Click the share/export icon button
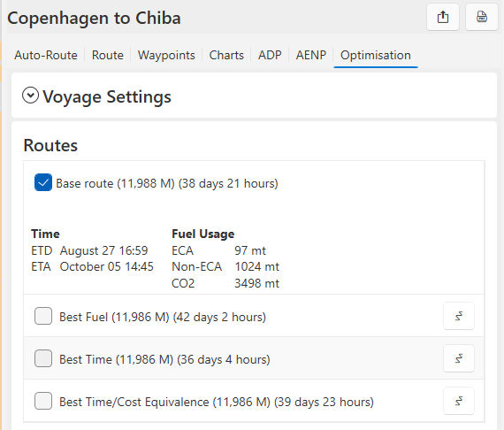This screenshot has height=430, width=504. [x=443, y=17]
